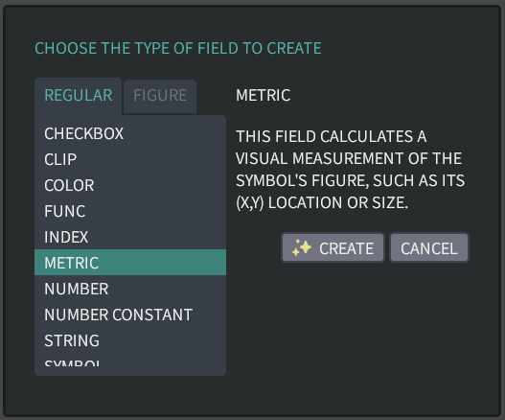Choose String in the field list
The width and height of the screenshot is (505, 420).
(x=130, y=340)
